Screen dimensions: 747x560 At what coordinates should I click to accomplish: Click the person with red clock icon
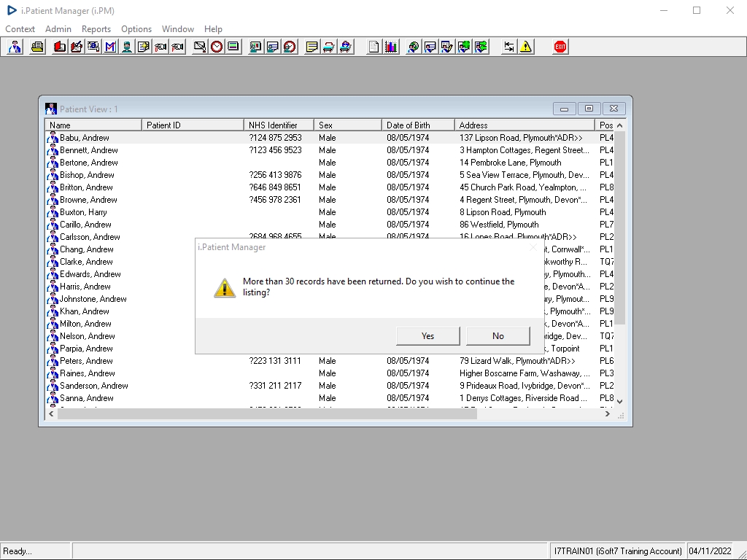pos(290,47)
